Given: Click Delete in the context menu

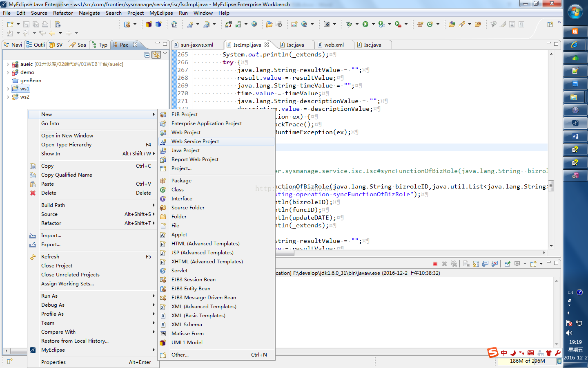Looking at the screenshot, I should [93, 193].
